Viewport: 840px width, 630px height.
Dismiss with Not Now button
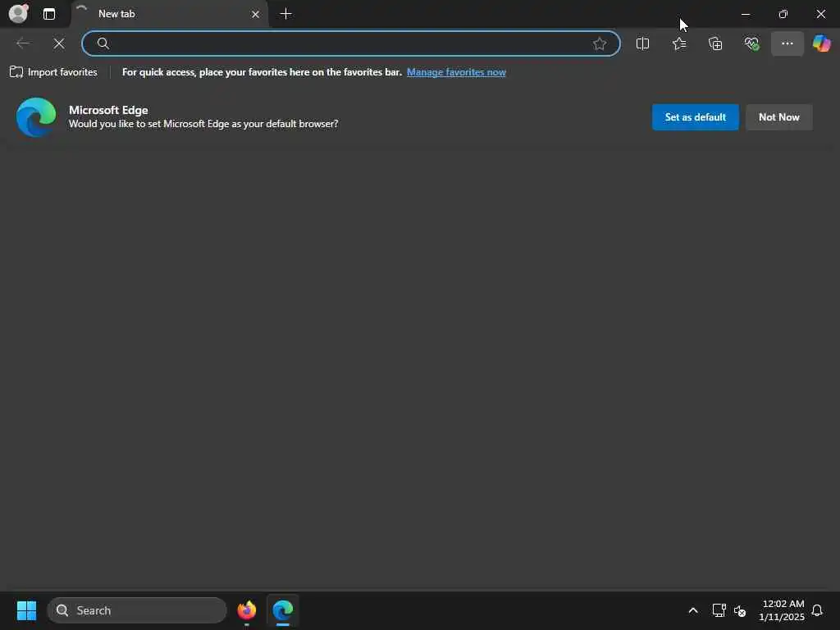(x=779, y=116)
